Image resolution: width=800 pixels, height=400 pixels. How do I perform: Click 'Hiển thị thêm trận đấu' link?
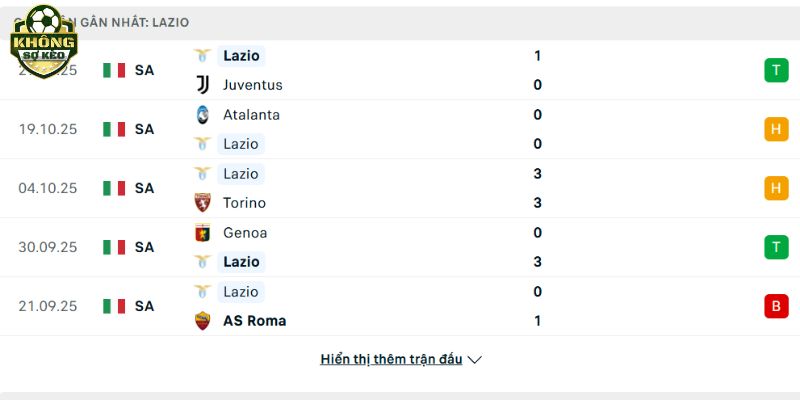391,359
